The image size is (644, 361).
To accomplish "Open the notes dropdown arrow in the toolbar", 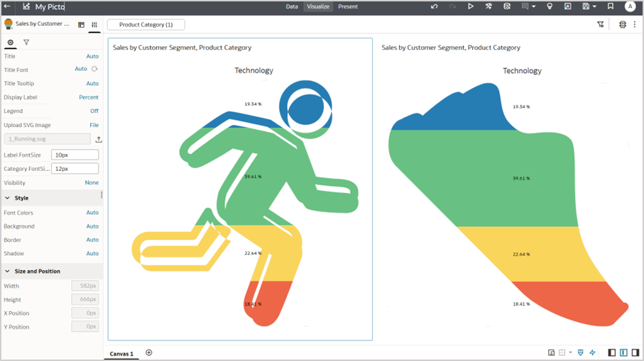I will 533,6.
